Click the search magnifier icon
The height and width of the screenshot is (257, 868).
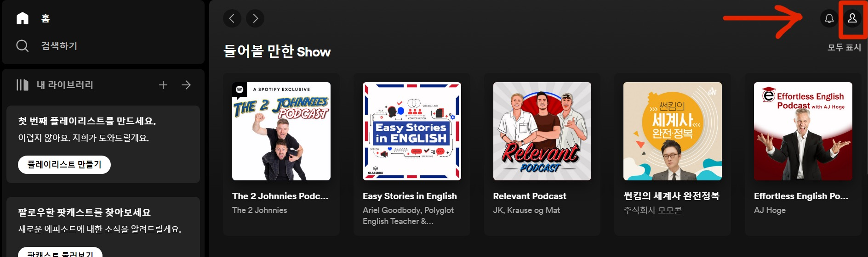(23, 45)
